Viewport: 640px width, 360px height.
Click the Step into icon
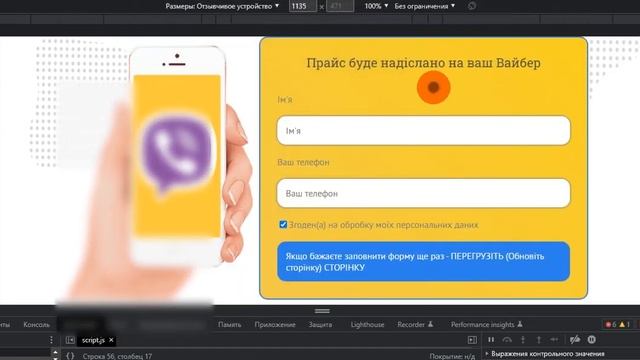[x=523, y=340]
